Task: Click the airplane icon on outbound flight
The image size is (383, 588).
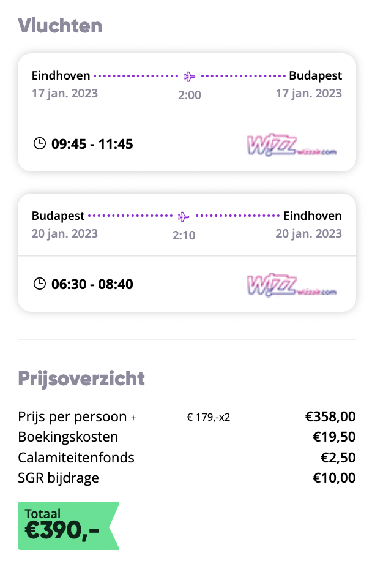Action: 190,76
